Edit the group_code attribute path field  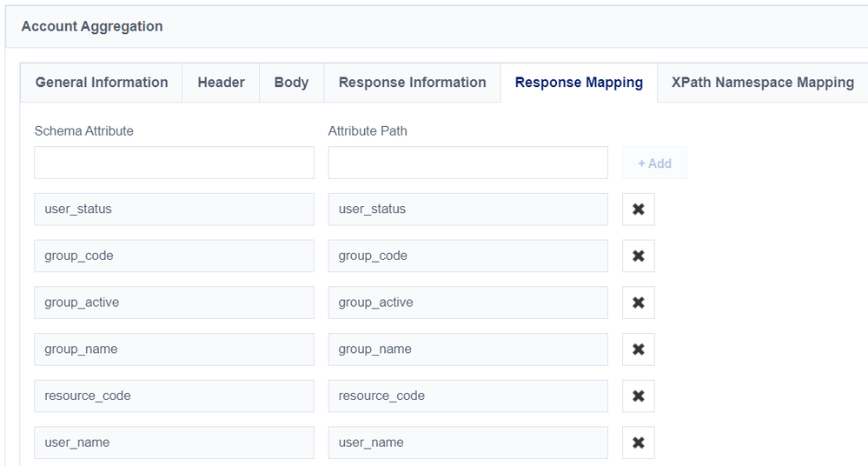(467, 256)
